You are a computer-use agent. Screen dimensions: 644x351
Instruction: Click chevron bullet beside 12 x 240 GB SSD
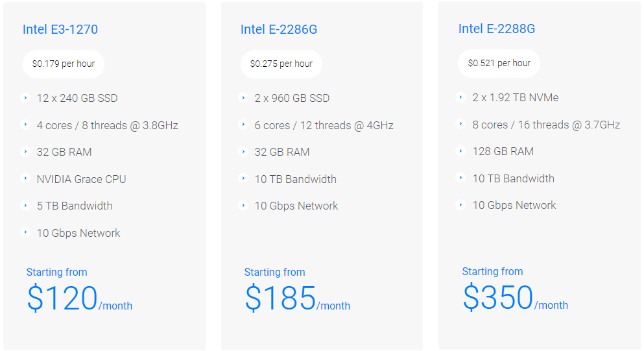tap(25, 98)
